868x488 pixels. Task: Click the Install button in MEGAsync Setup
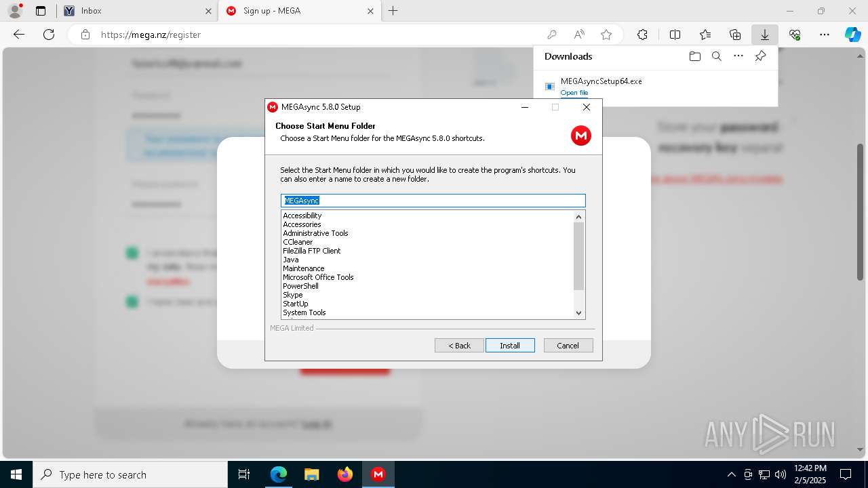click(x=510, y=346)
